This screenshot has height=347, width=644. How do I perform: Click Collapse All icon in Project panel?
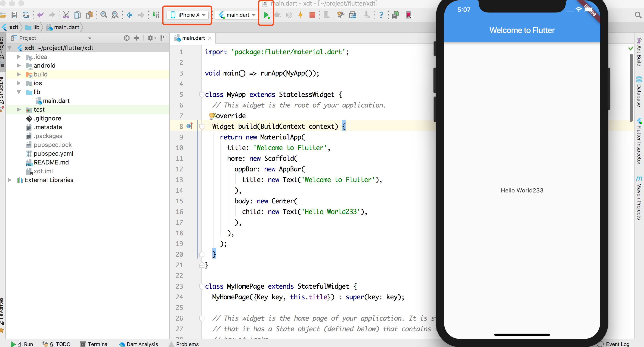pos(136,38)
